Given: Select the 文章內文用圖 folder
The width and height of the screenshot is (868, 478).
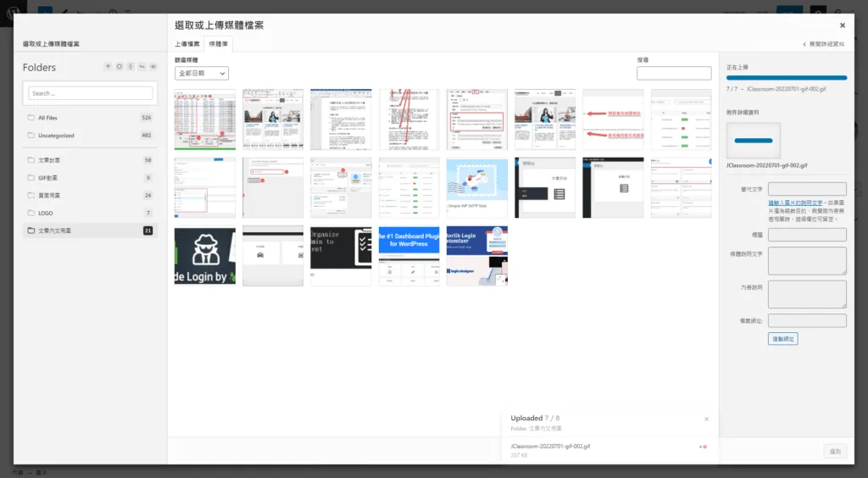Looking at the screenshot, I should tap(90, 231).
